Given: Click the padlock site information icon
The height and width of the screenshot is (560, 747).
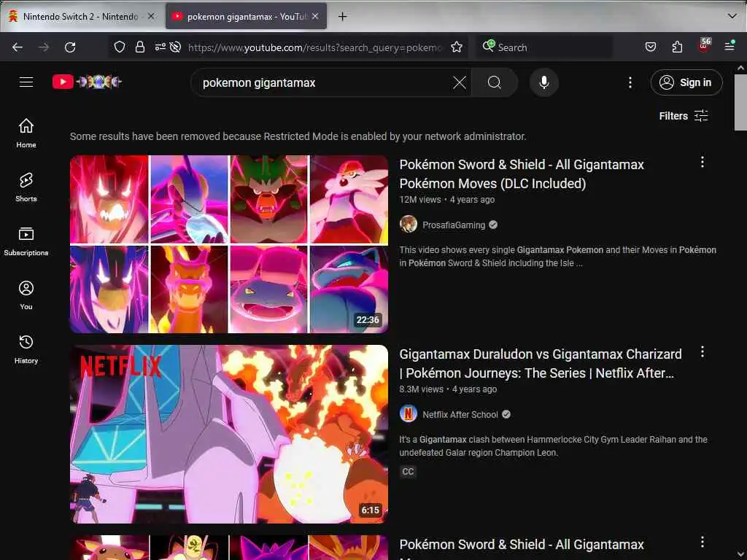Looking at the screenshot, I should 139,47.
